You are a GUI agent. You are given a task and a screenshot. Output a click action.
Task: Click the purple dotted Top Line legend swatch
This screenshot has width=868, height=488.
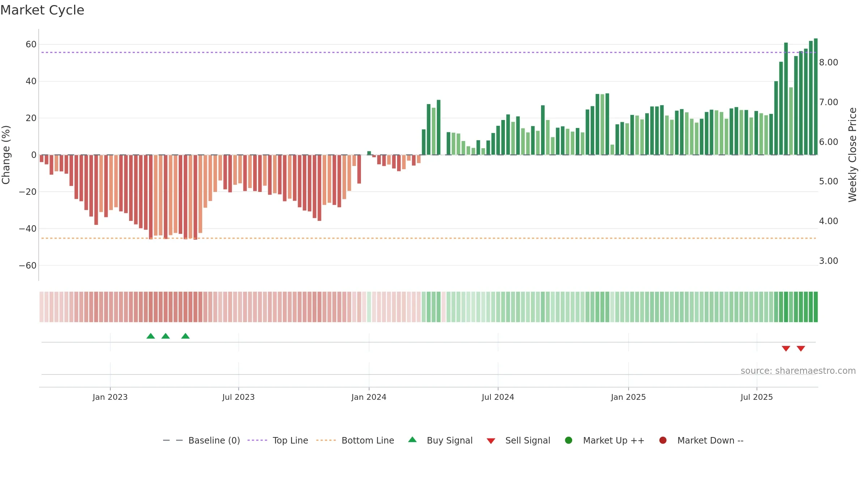pos(257,440)
